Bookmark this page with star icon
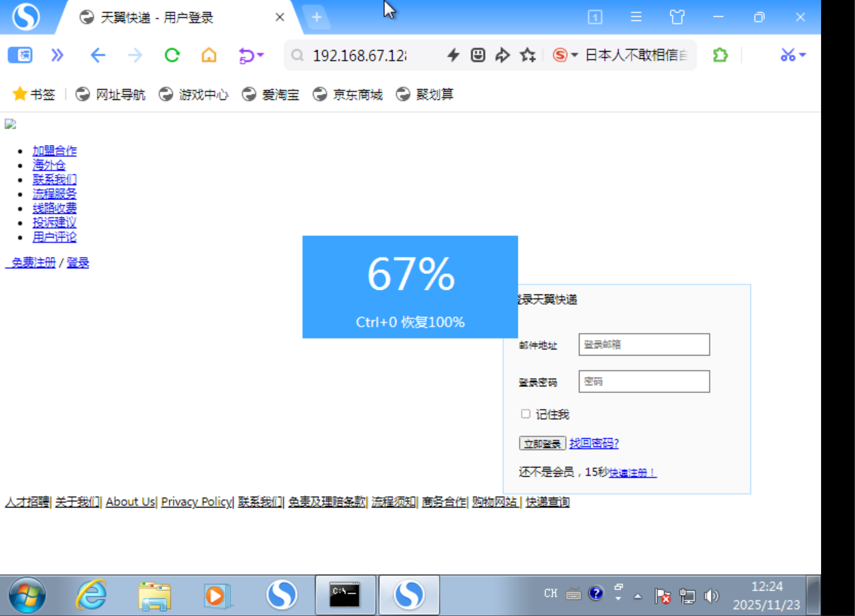Viewport: 855px width, 616px height. [527, 55]
